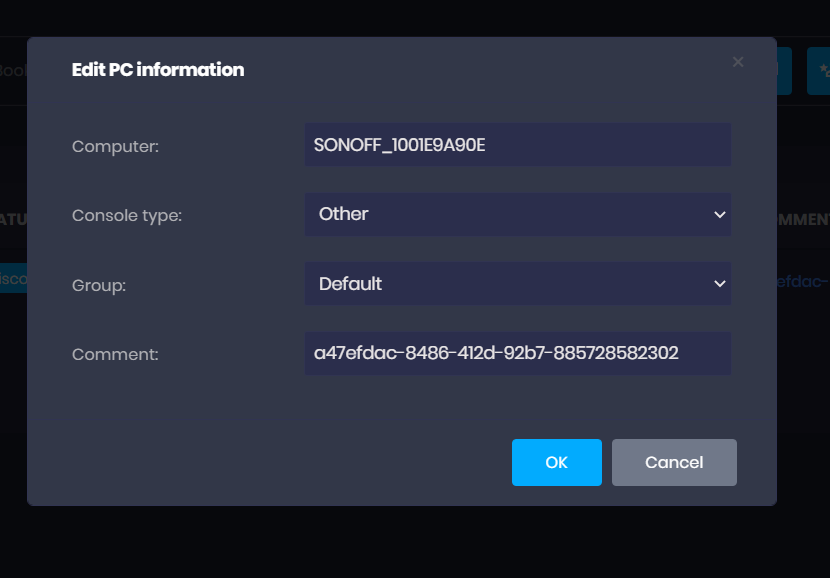Close the Edit PC information dialog

click(x=738, y=62)
